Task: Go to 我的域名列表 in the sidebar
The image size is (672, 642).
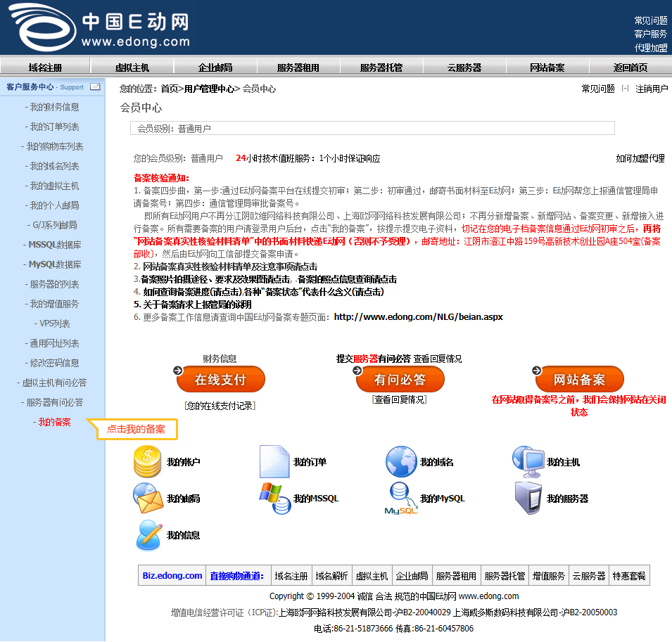Action: coord(54,166)
